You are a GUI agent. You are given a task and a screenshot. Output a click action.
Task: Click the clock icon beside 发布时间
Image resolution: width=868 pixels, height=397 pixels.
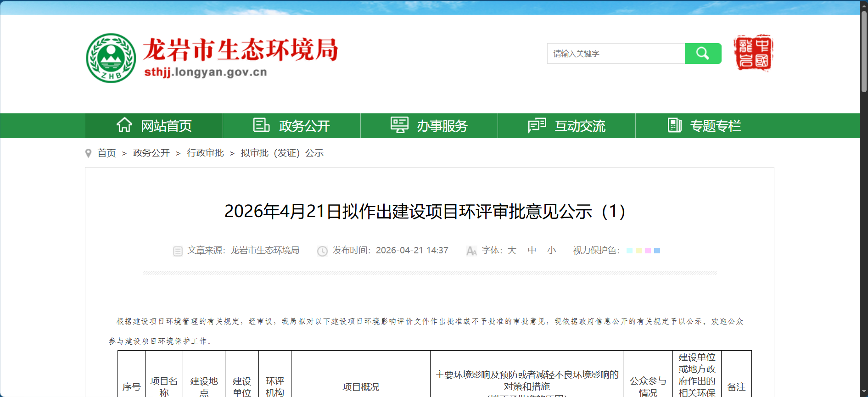click(322, 251)
